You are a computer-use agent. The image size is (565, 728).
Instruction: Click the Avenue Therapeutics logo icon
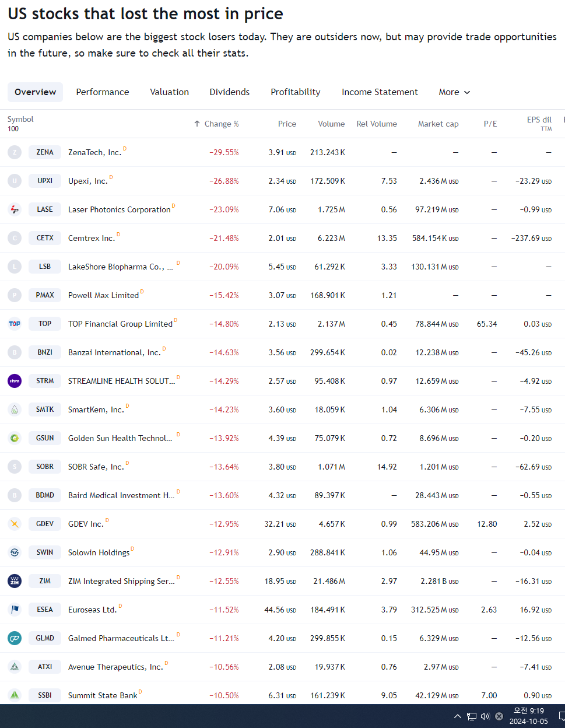coord(15,667)
